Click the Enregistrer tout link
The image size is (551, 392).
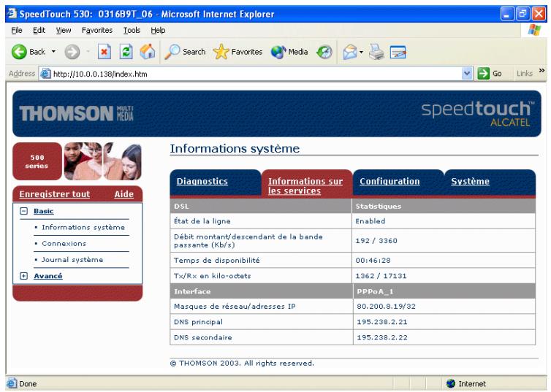[x=55, y=194]
